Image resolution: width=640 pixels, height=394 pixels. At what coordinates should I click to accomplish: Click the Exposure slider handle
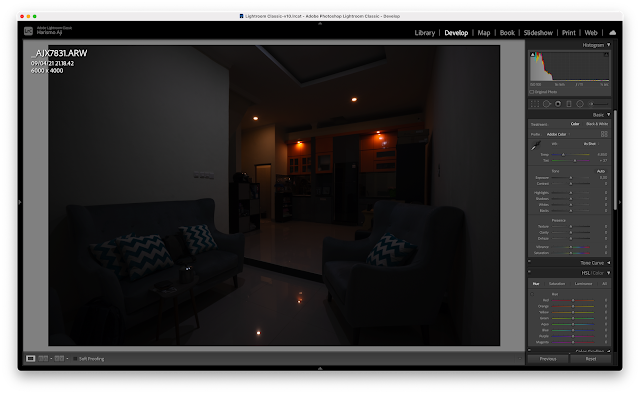click(x=571, y=178)
